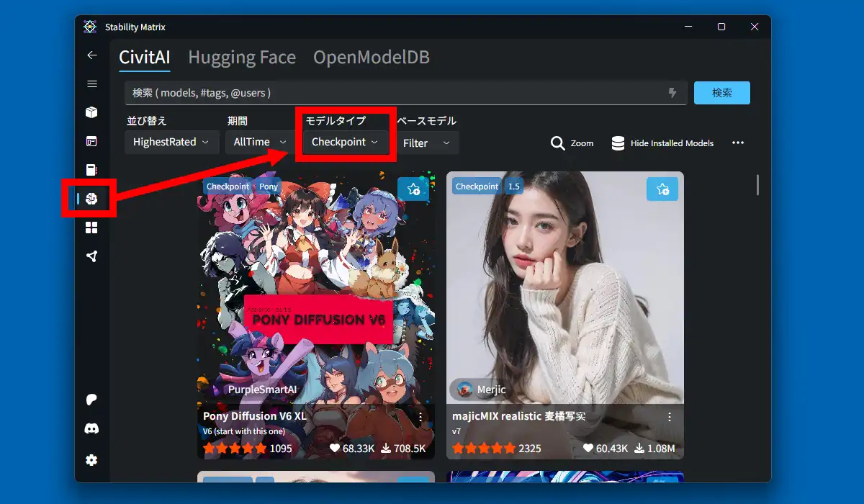Click the Patreon icon in sidebar
The image size is (864, 504).
tap(91, 400)
